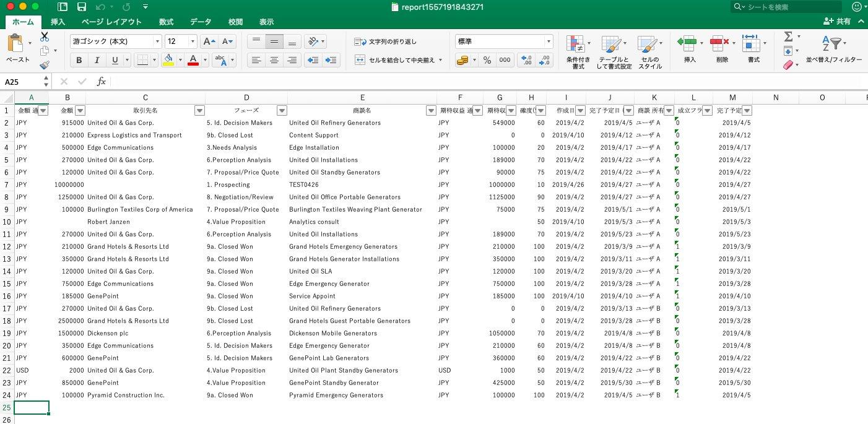868x424 pixels.
Task: Open the 取引先名 column filter dropdown
Action: tap(199, 110)
